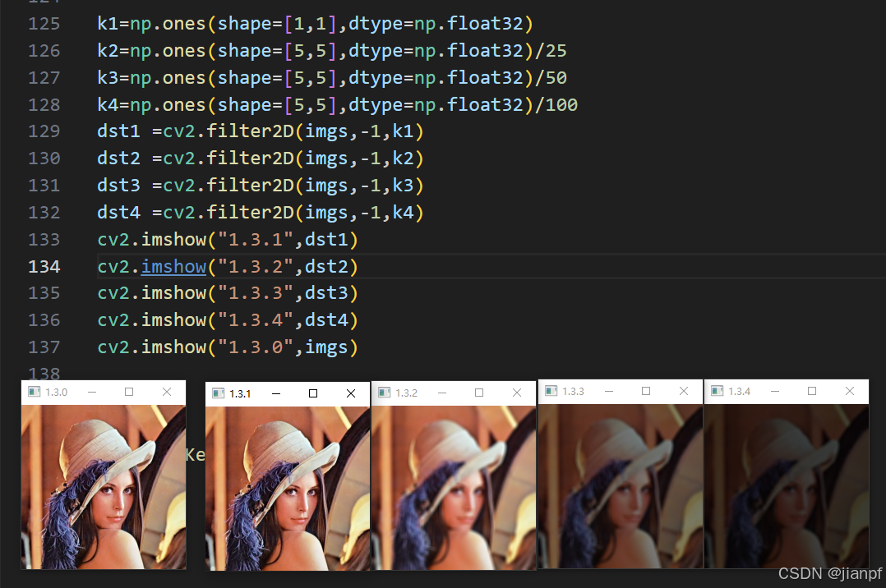Click the k1 variable on line 125
The width and height of the screenshot is (886, 588).
108,24
